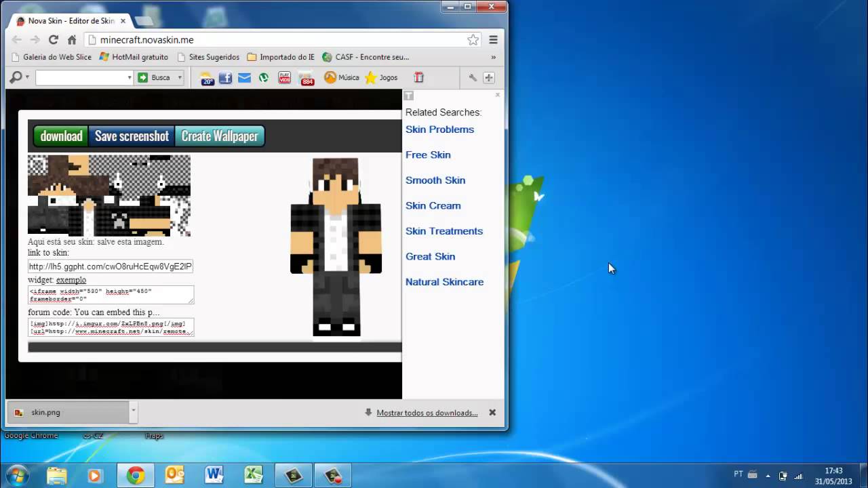Open the Skin Problems related search
This screenshot has height=488, width=868.
[x=439, y=129]
